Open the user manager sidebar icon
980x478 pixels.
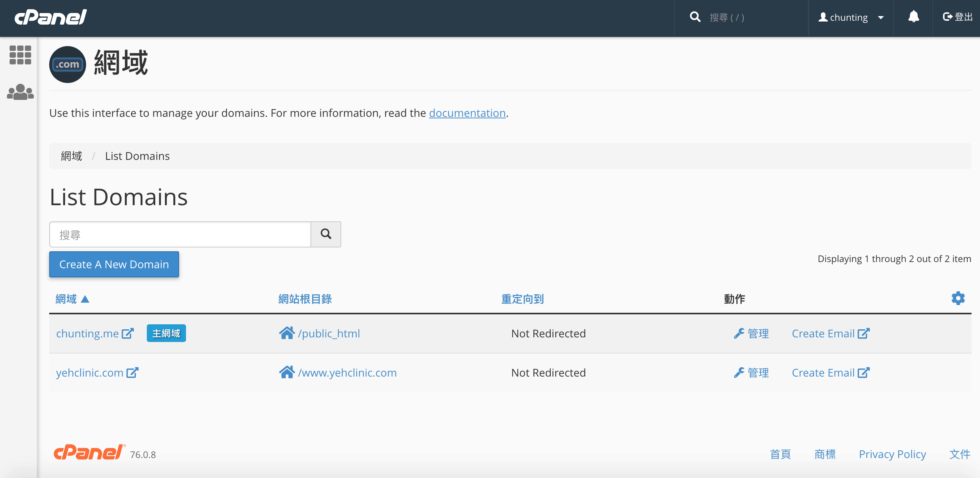[20, 92]
